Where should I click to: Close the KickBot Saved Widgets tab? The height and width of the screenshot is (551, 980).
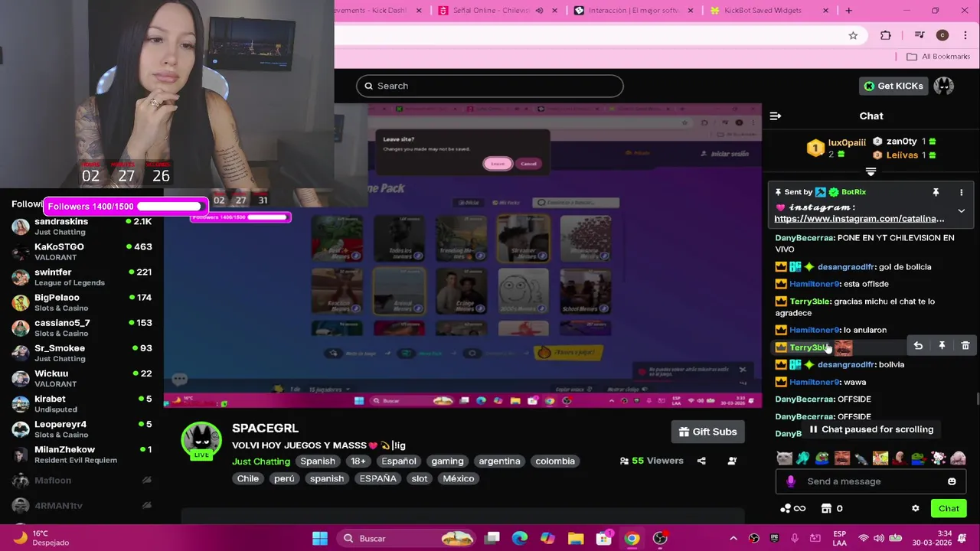pyautogui.click(x=825, y=11)
